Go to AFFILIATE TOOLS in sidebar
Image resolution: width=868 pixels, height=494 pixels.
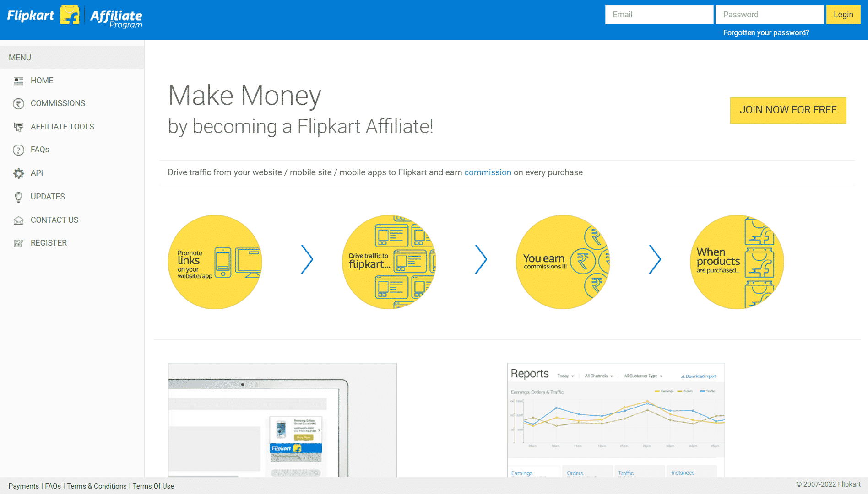[x=62, y=127]
